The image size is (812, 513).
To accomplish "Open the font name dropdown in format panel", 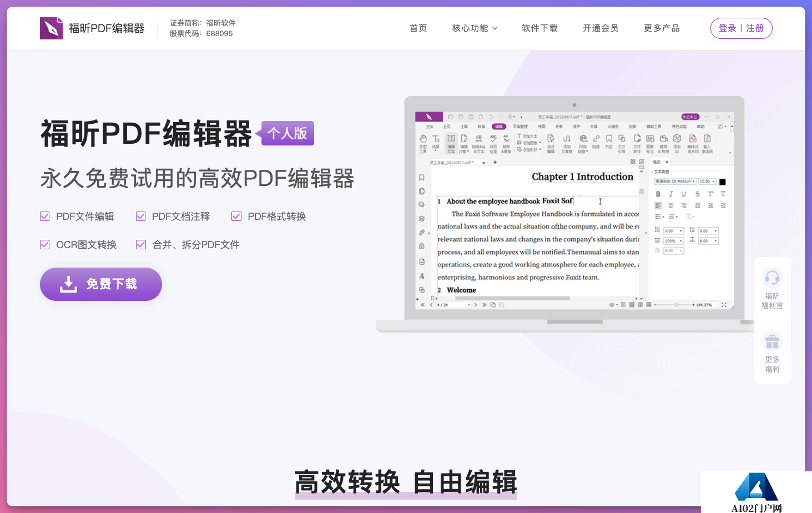I will click(x=675, y=182).
